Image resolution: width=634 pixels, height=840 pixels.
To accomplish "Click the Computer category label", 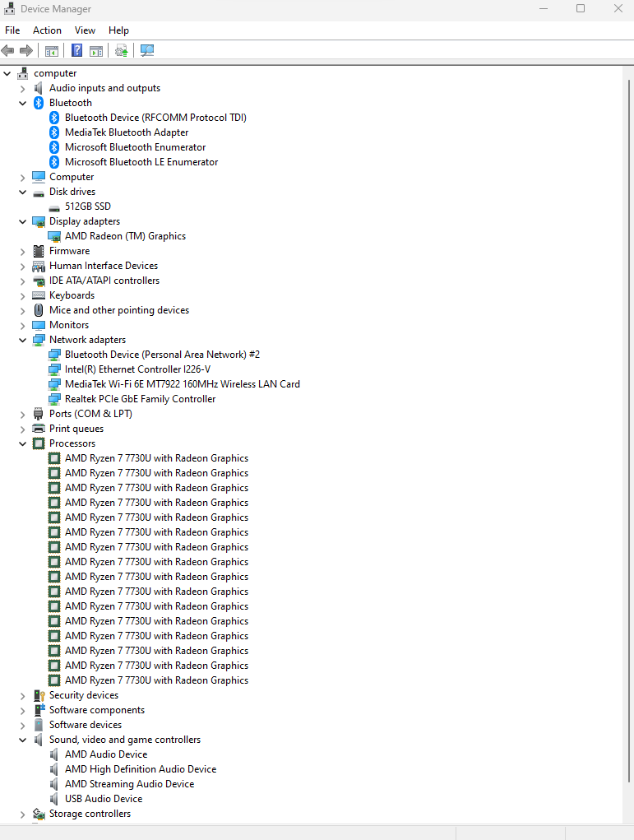I will 72,177.
